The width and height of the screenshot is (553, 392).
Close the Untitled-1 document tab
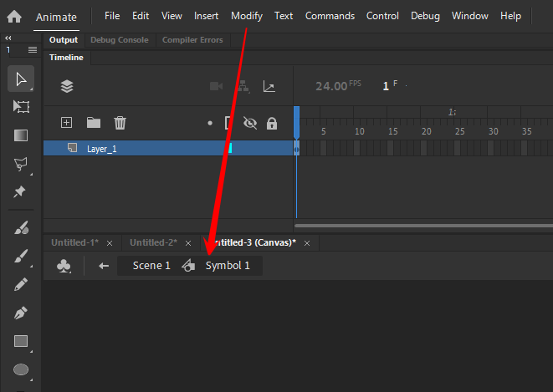(x=110, y=243)
